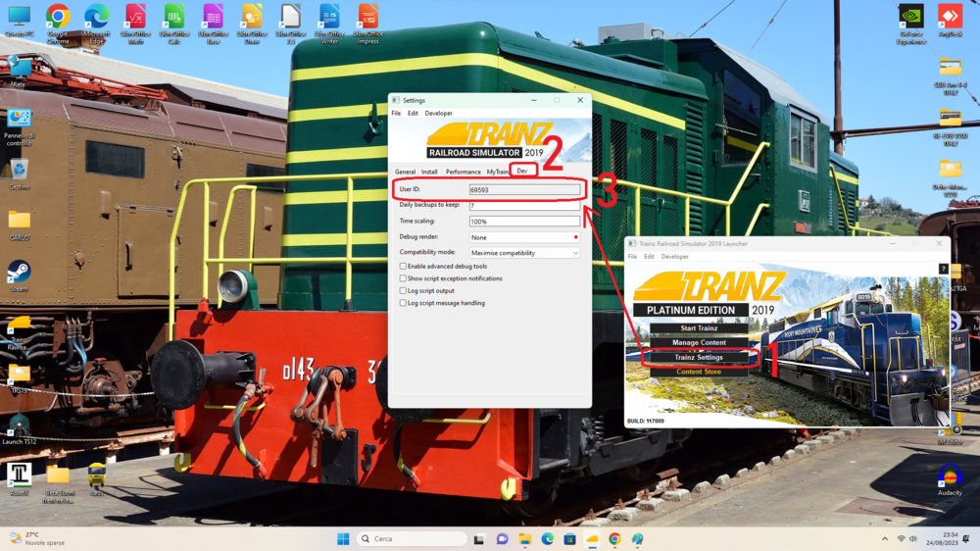Image resolution: width=980 pixels, height=551 pixels.
Task: Open the Dev tab in Settings
Action: point(522,171)
